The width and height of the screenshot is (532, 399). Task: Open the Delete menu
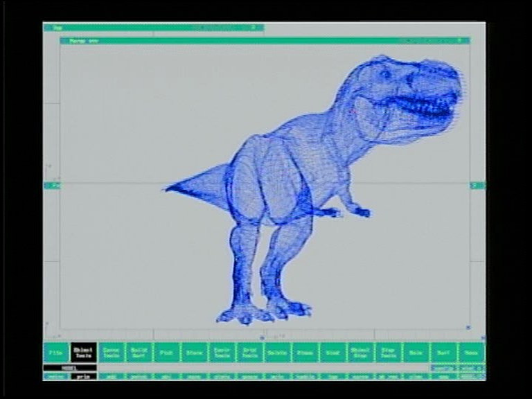coord(277,353)
